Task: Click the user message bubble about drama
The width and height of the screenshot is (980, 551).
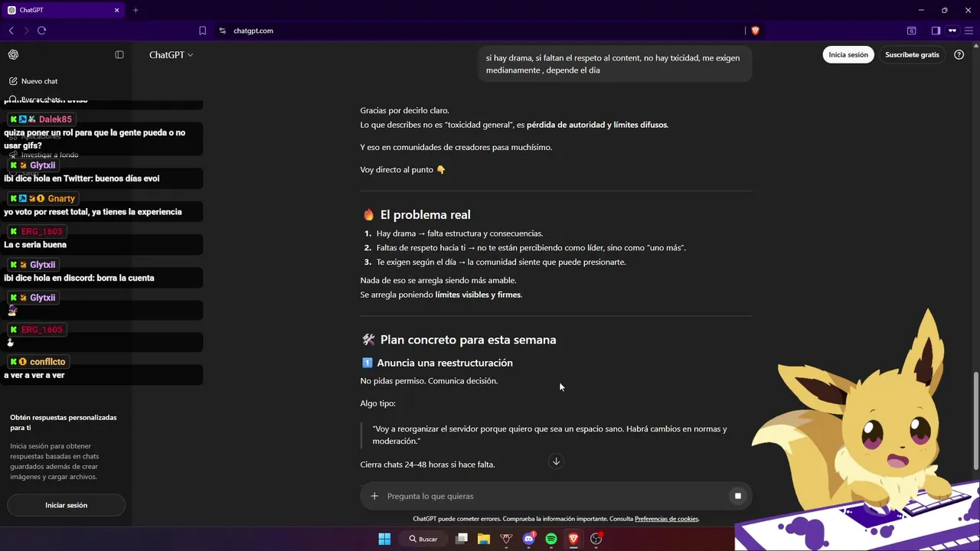Action: 613,64
